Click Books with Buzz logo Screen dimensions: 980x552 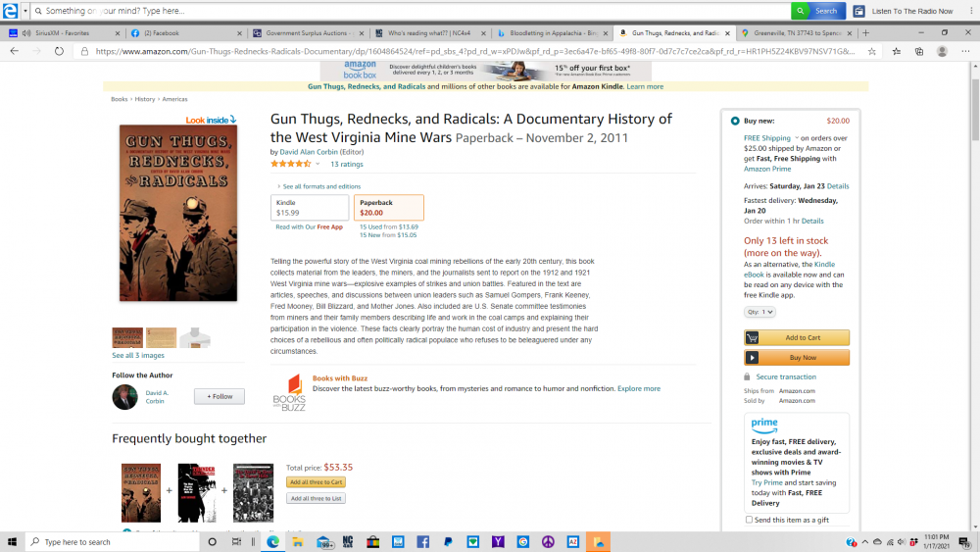pyautogui.click(x=289, y=392)
